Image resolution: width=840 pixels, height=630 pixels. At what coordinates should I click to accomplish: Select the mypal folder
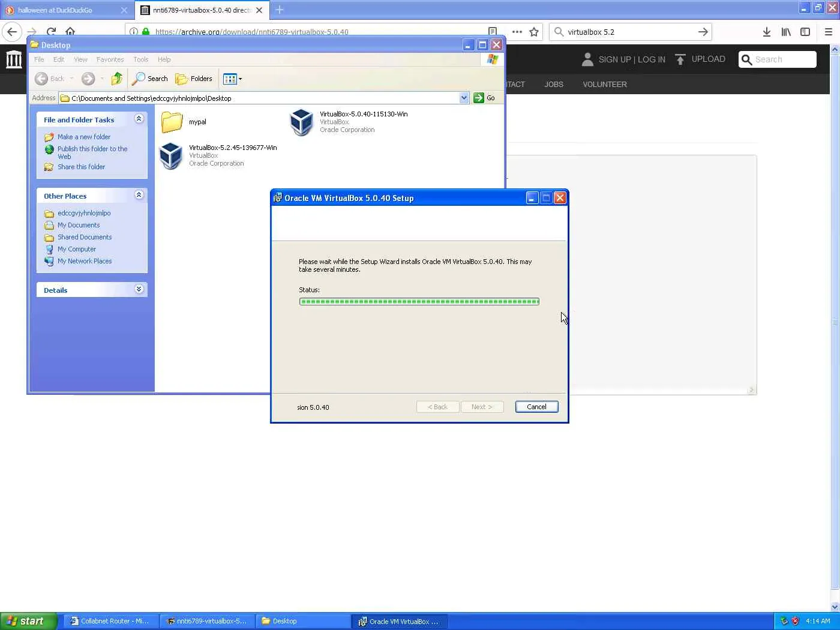tap(184, 122)
